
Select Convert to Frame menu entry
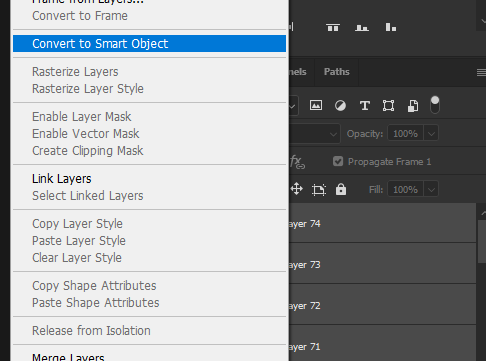point(149,16)
